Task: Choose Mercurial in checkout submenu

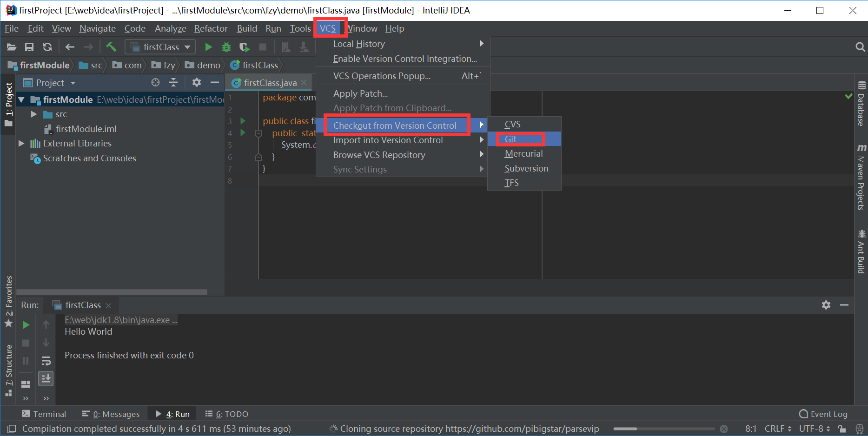Action: pos(524,153)
